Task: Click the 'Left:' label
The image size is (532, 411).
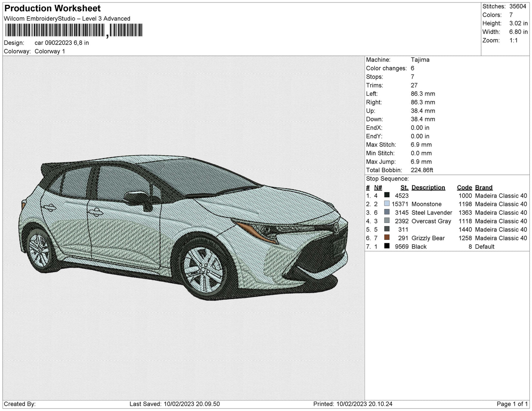Action: 372,93
